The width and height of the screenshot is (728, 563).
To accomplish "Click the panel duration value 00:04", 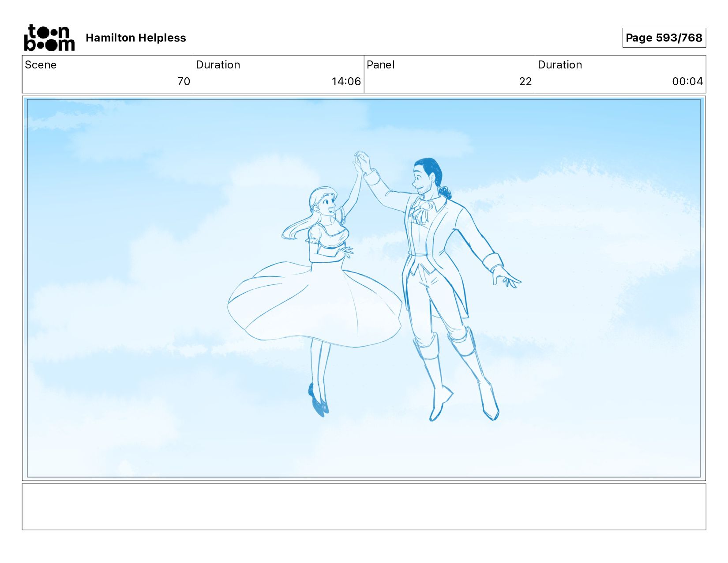I will coord(687,81).
